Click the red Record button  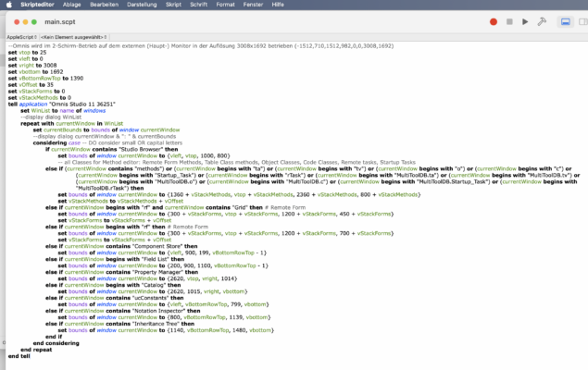494,21
